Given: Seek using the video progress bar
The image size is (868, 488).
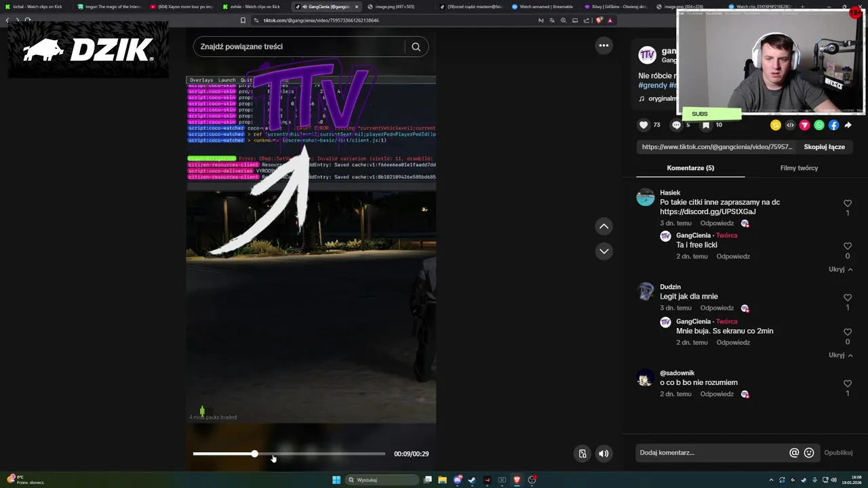Looking at the screenshot, I should [x=289, y=453].
